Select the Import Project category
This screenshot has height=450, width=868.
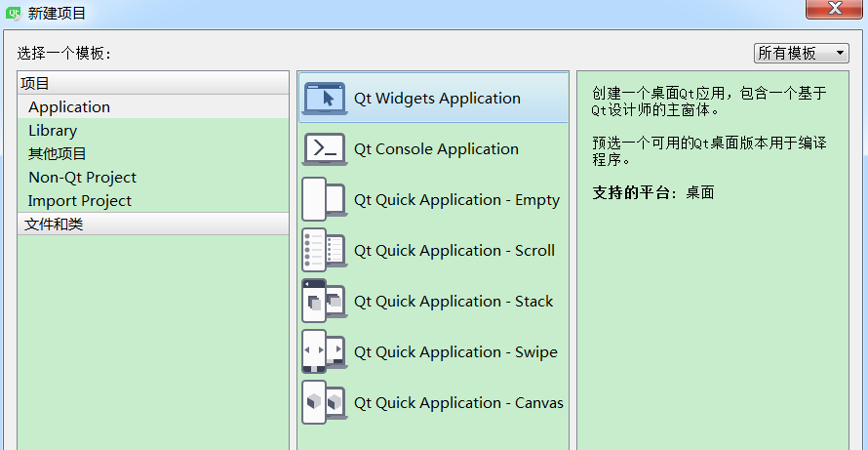(x=153, y=201)
